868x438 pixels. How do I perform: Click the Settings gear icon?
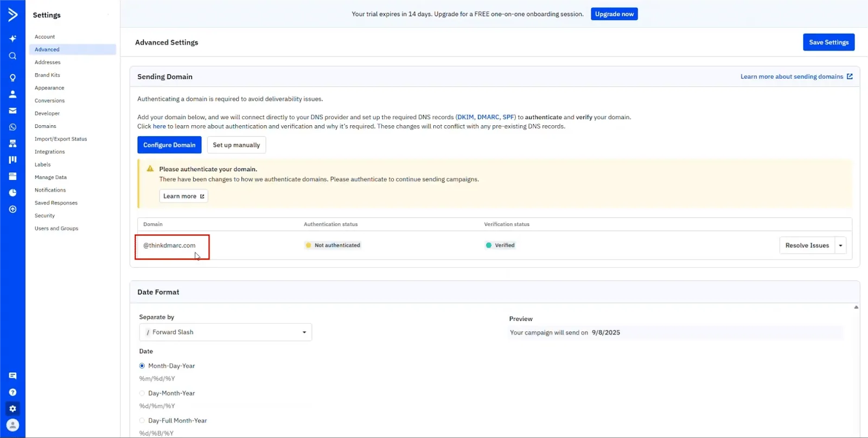point(12,409)
